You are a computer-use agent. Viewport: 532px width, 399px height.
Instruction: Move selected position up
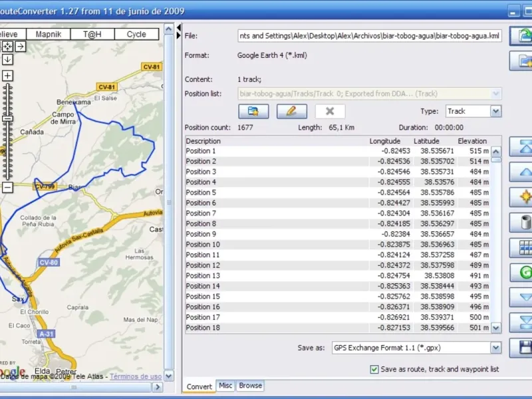point(521,172)
